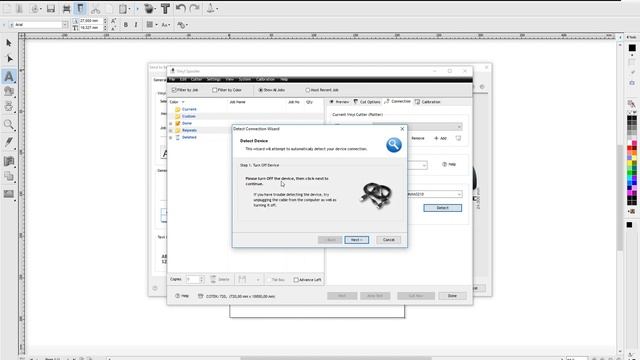Click the large T text icon in the toolbar

pyautogui.click(x=165, y=9)
